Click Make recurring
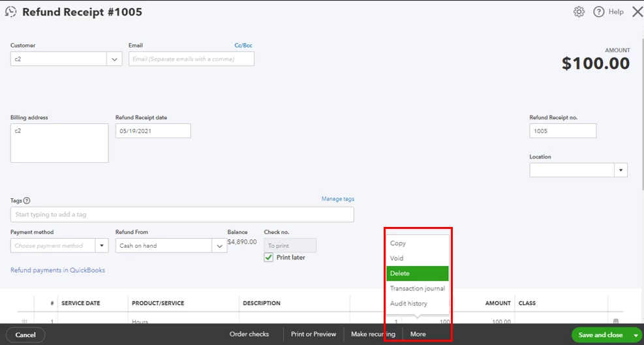This screenshot has height=345, width=644. pyautogui.click(x=373, y=335)
